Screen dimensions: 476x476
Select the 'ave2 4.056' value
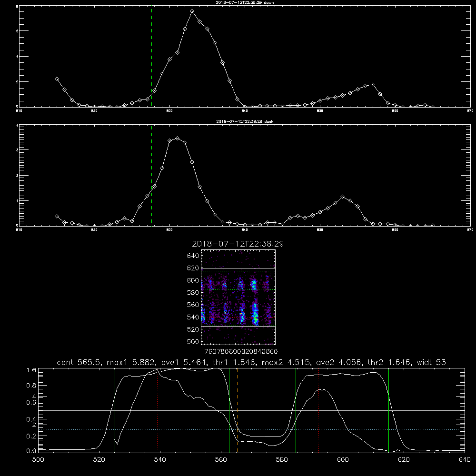[339, 362]
